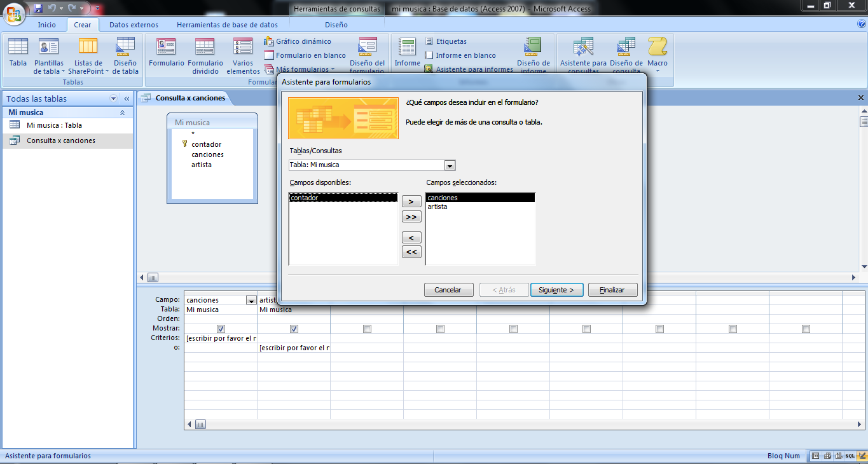Switch to the Inicio ribbon tab
Image resolution: width=868 pixels, height=464 pixels.
46,25
